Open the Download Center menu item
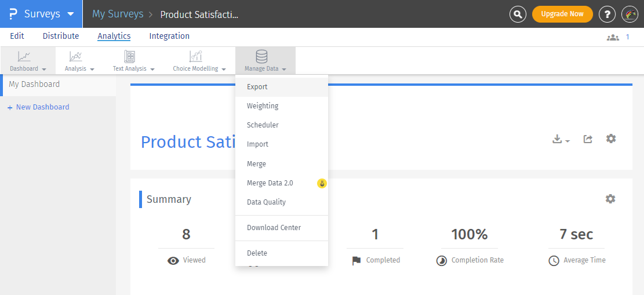The image size is (644, 295). [274, 228]
